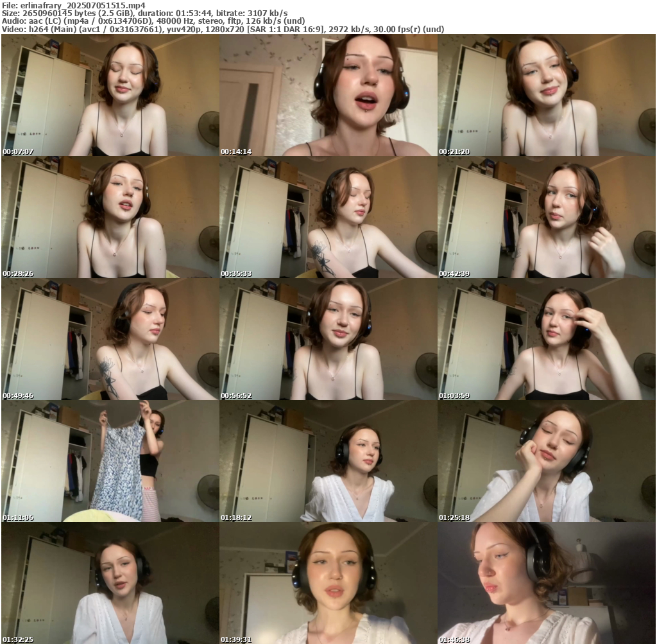
Task: Click the Video h264 codec info line
Action: point(223,30)
